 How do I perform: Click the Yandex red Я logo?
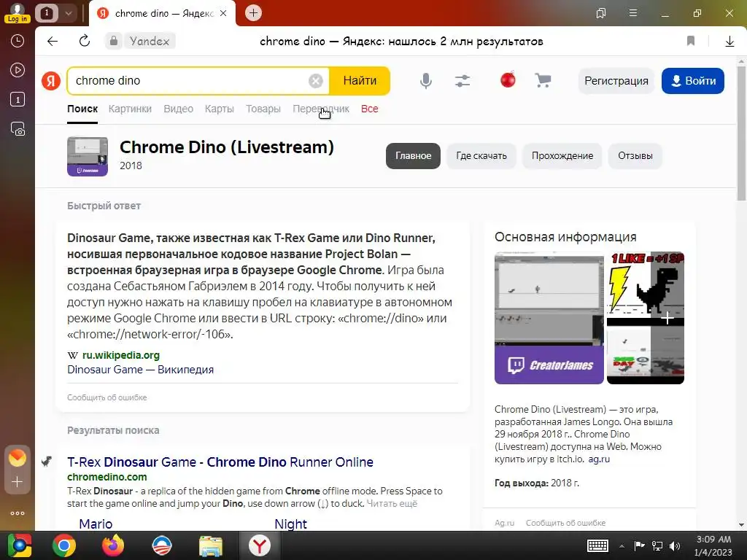coord(51,81)
